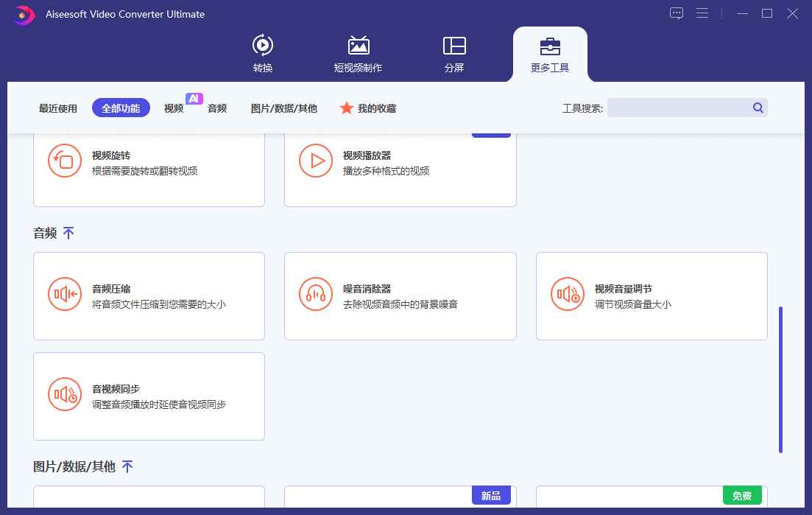Filter tools by 视频 category
Viewport: 812px width, 515px height.
[174, 108]
